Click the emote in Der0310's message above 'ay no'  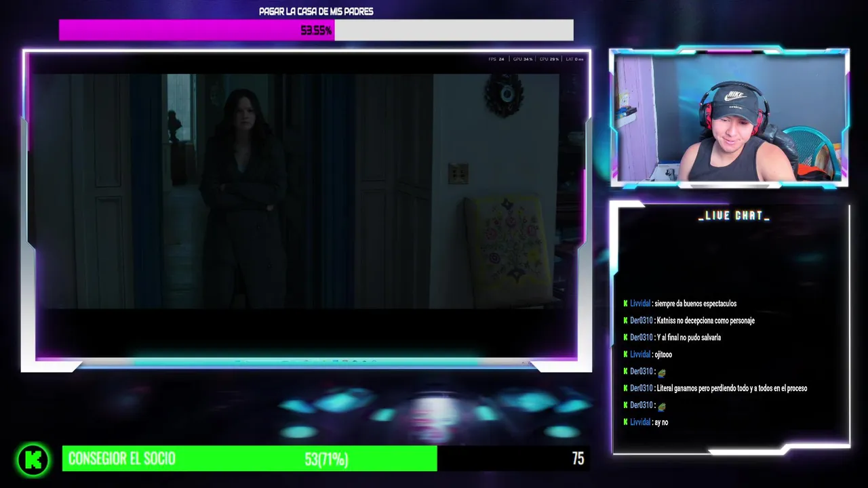pyautogui.click(x=662, y=406)
